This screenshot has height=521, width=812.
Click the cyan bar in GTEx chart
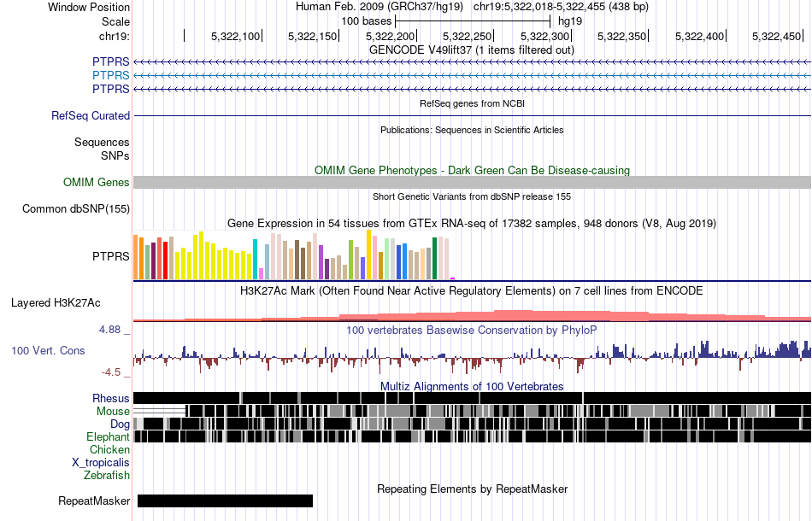[x=255, y=259]
